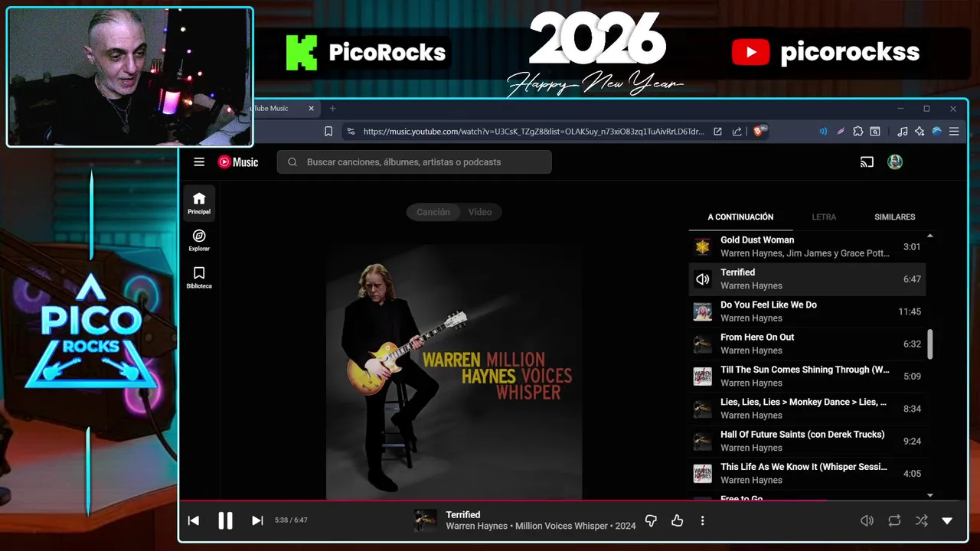
Task: Switch to Canción mode
Action: [433, 212]
